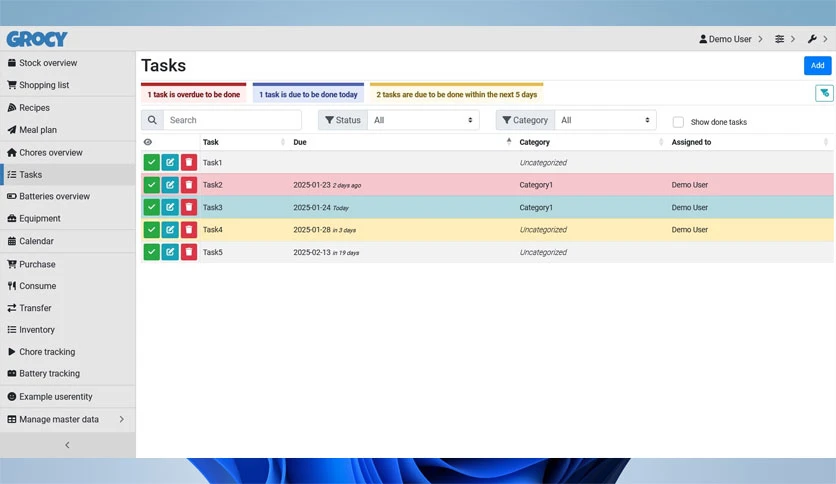Screen dimensions: 836x484
Task: Delete Task2 via trash icon
Action: coord(189,185)
